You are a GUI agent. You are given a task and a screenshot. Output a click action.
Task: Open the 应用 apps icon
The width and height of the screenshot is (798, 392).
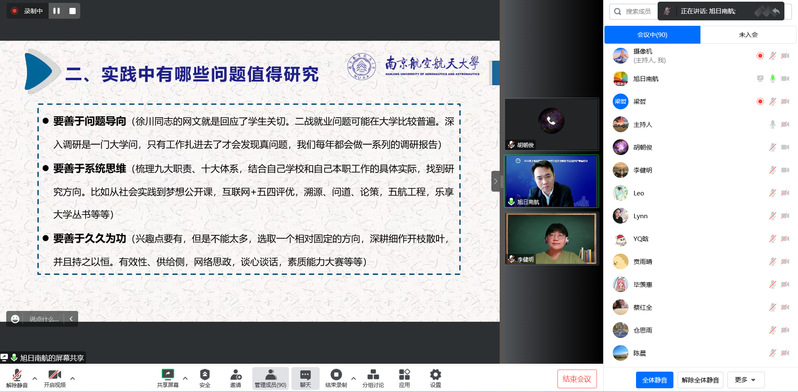pyautogui.click(x=405, y=375)
